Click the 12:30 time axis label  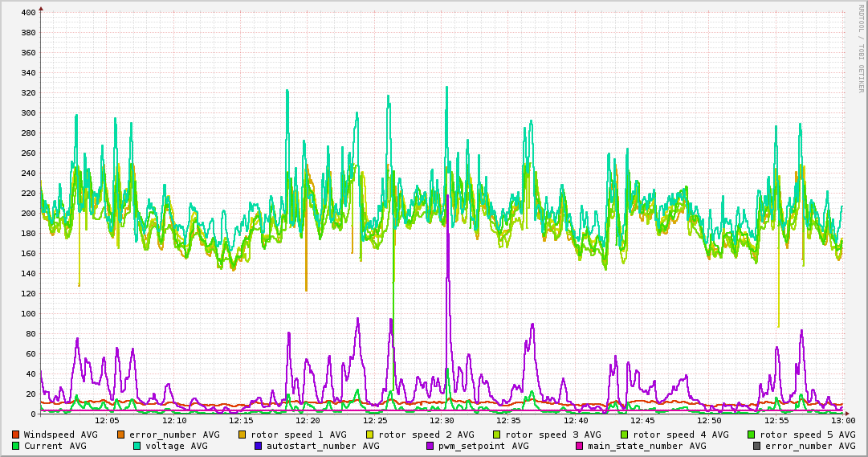442,421
